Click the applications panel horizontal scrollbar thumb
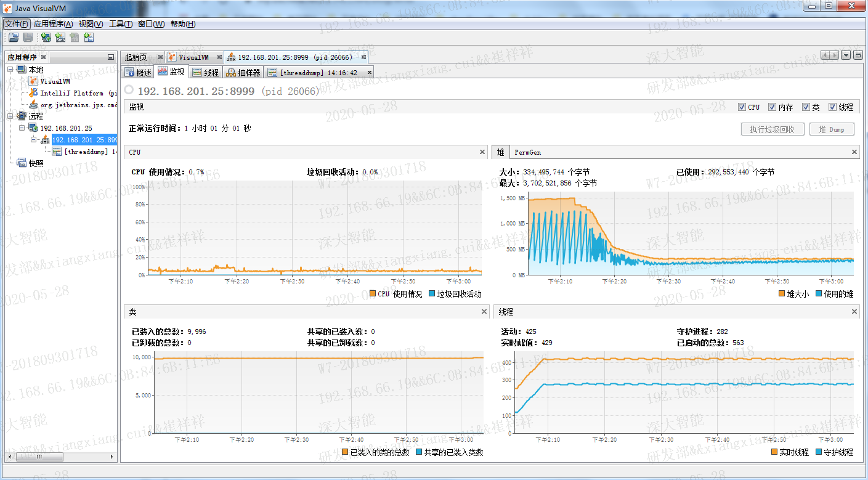The height and width of the screenshot is (480, 868). pos(41,457)
